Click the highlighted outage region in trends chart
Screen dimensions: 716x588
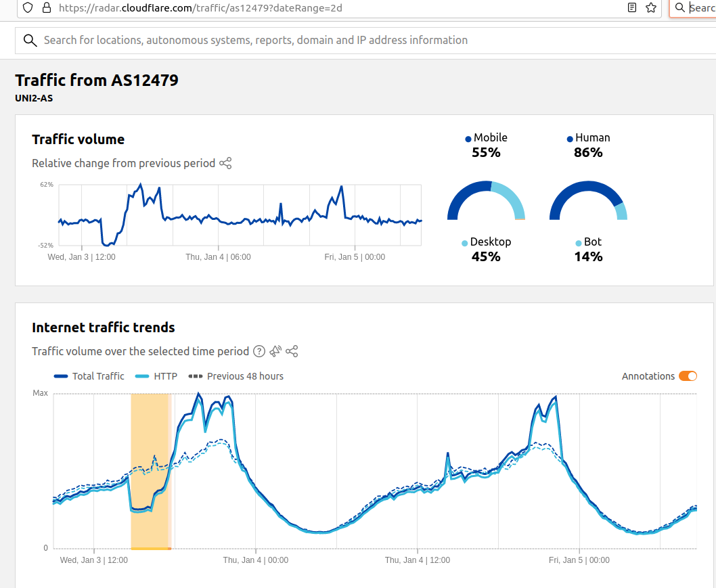pyautogui.click(x=151, y=470)
